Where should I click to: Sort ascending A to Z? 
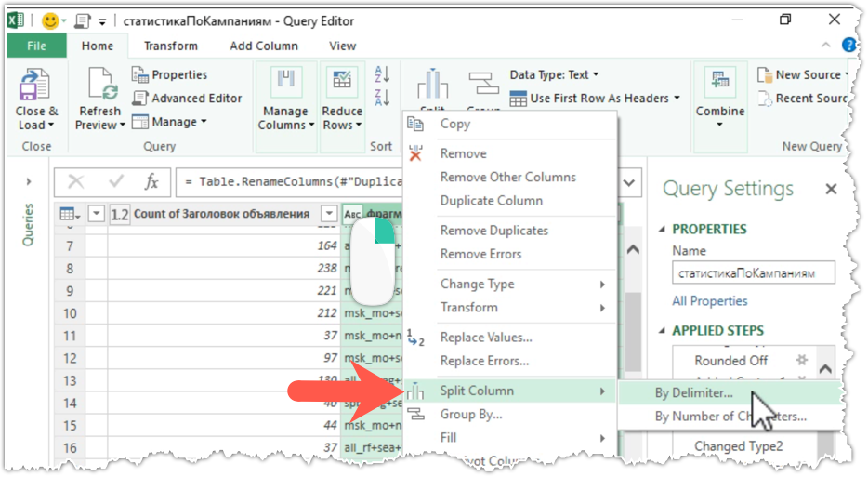[382, 73]
